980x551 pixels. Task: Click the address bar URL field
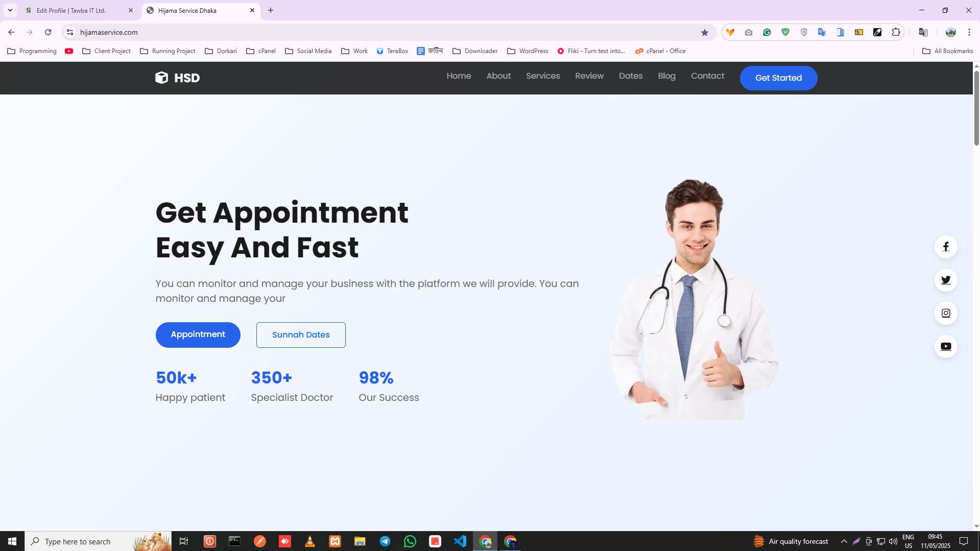(x=357, y=32)
